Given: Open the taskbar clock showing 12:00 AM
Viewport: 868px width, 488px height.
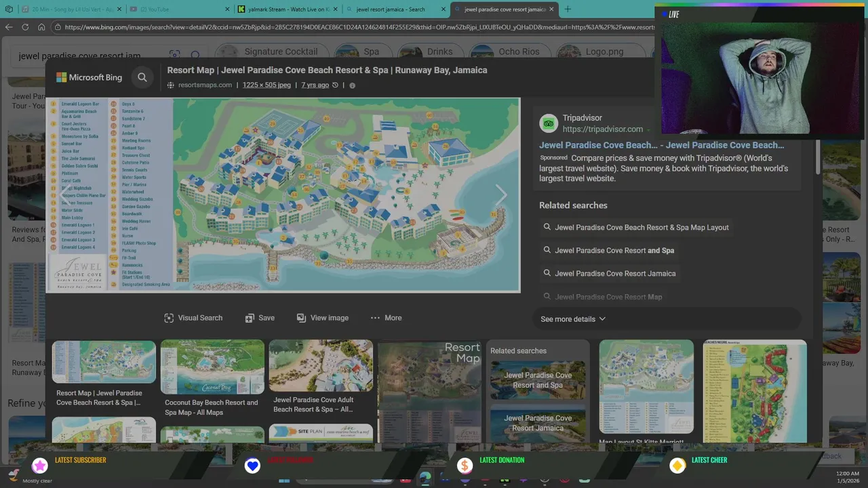Looking at the screenshot, I should point(848,477).
